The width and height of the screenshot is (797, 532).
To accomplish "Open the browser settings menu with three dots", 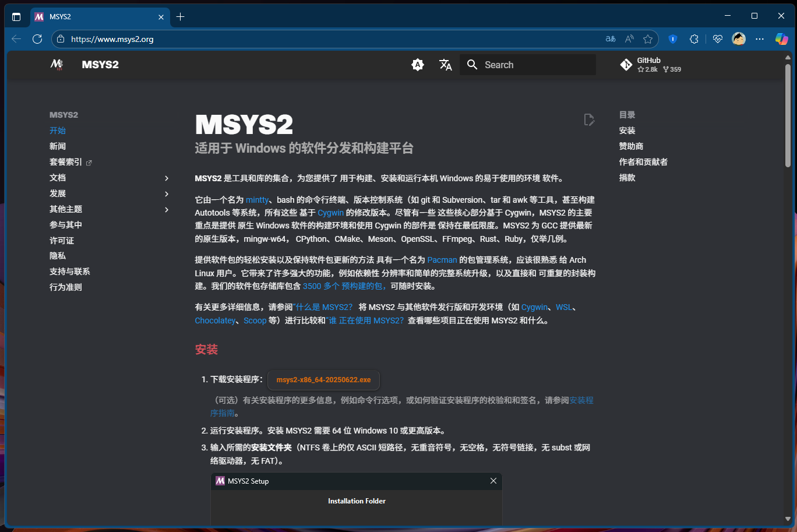I will pyautogui.click(x=759, y=38).
